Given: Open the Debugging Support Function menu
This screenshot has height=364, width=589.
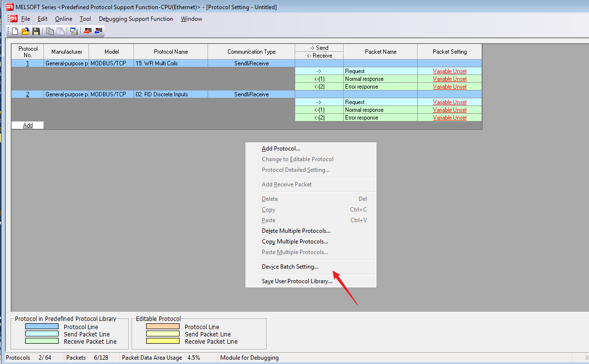Looking at the screenshot, I should tap(136, 19).
